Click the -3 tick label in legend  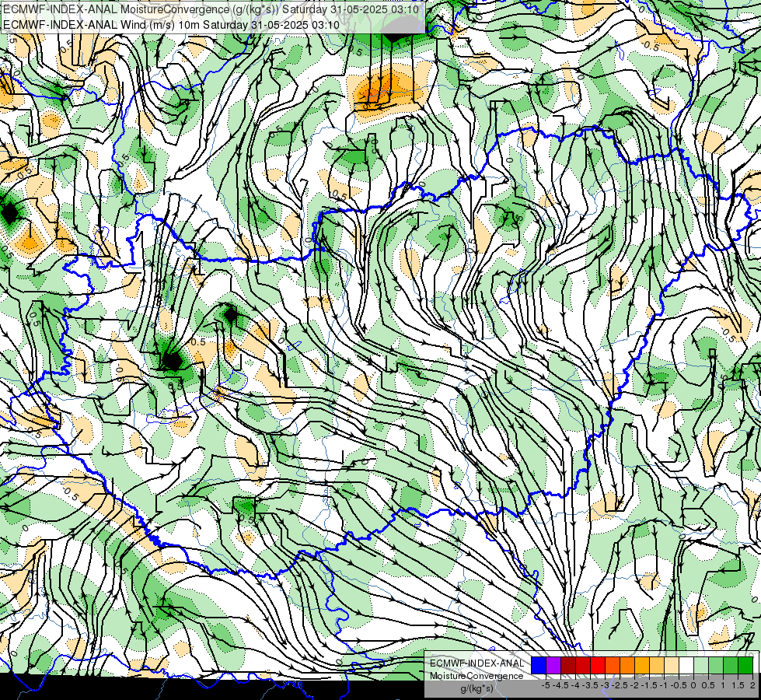pyautogui.click(x=606, y=685)
